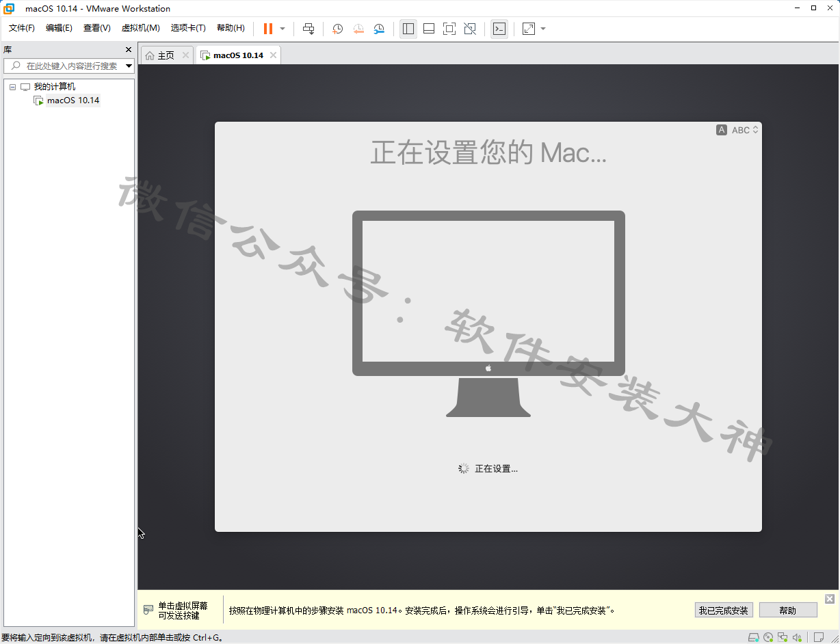Image resolution: width=840 pixels, height=644 pixels.
Task: Close the macOS 10.14 tab
Action: pos(274,55)
